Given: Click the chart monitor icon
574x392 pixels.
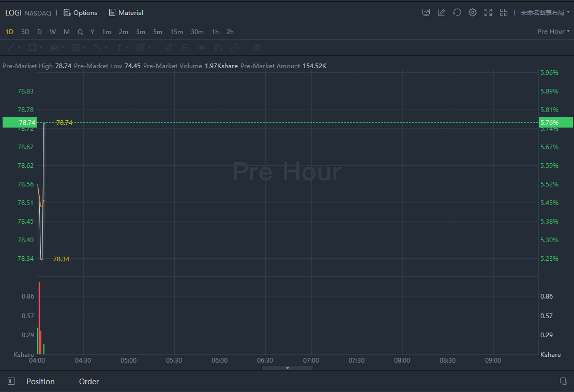Looking at the screenshot, I should point(426,12).
